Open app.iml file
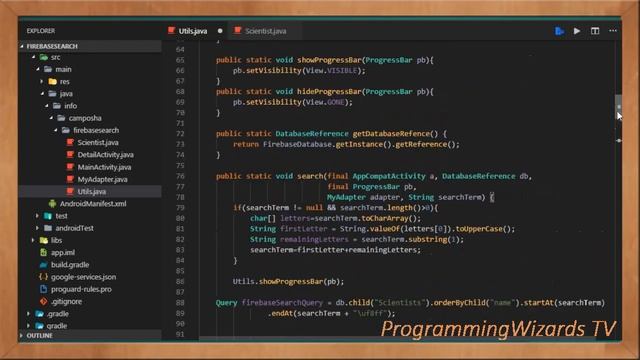The image size is (640, 360). click(63, 253)
